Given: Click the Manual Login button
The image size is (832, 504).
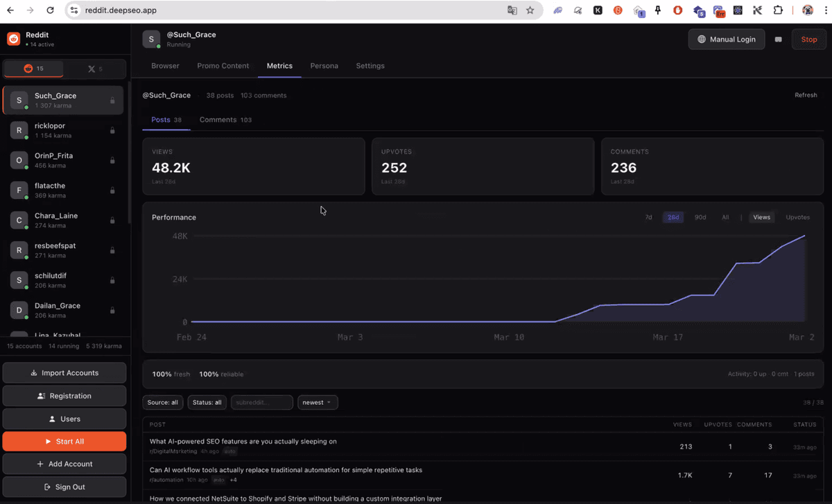Looking at the screenshot, I should click(726, 40).
